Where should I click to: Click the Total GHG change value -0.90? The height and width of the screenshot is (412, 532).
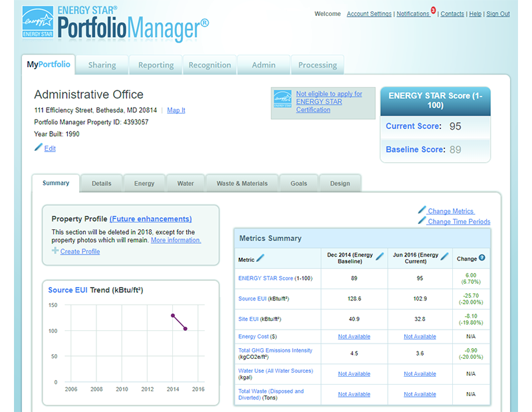(x=471, y=350)
